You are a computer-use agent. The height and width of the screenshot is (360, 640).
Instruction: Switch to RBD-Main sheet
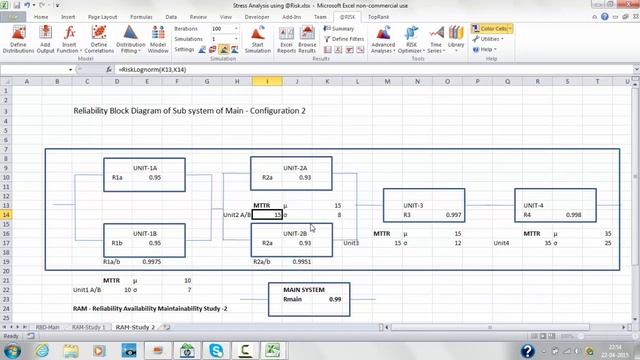[47, 327]
